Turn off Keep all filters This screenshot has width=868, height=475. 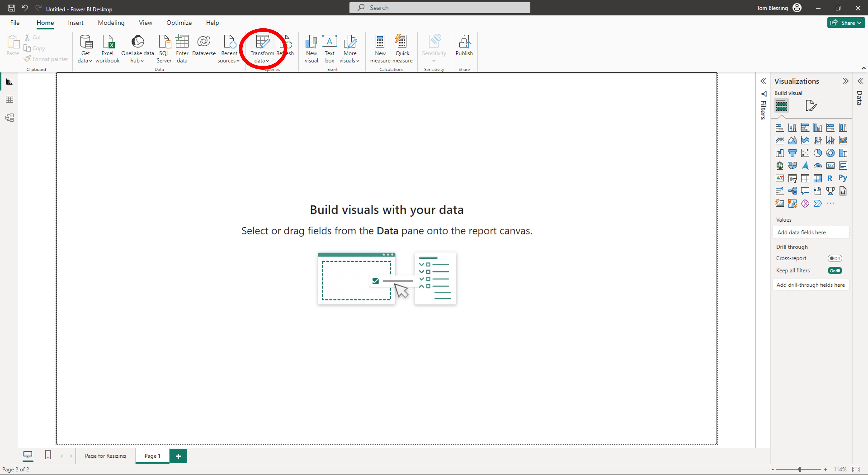(835, 270)
